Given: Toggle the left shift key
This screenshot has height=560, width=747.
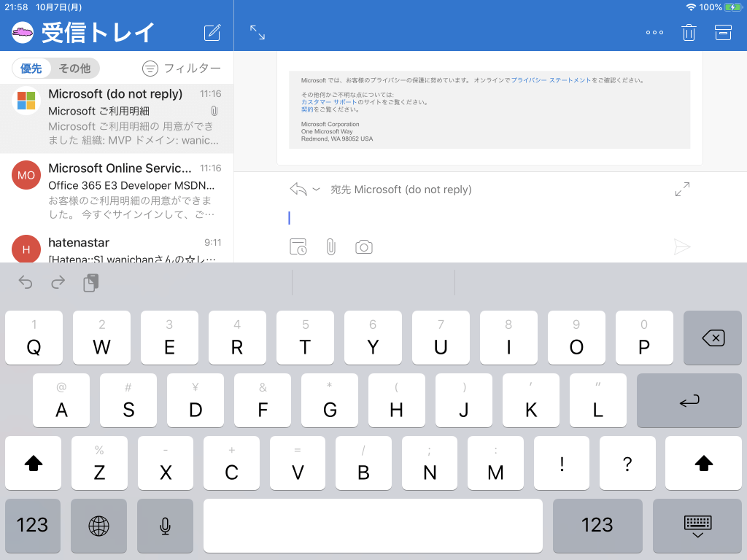Looking at the screenshot, I should coord(34,463).
